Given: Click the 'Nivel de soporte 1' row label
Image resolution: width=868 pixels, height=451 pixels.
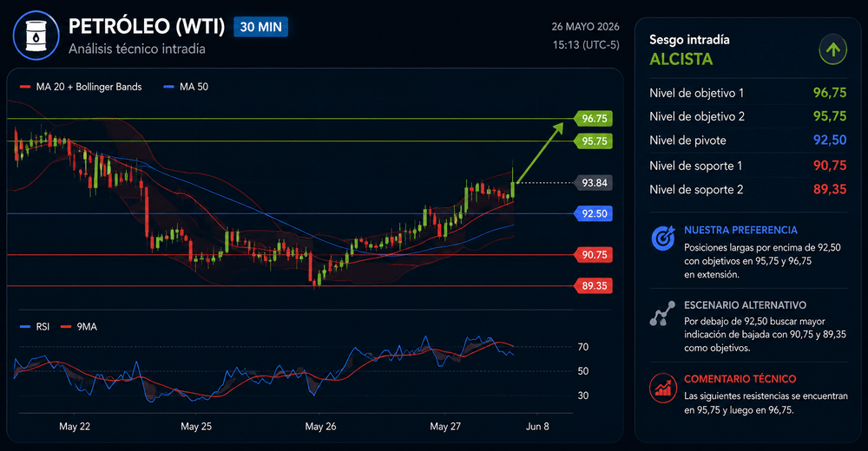Looking at the screenshot, I should click(x=696, y=166).
